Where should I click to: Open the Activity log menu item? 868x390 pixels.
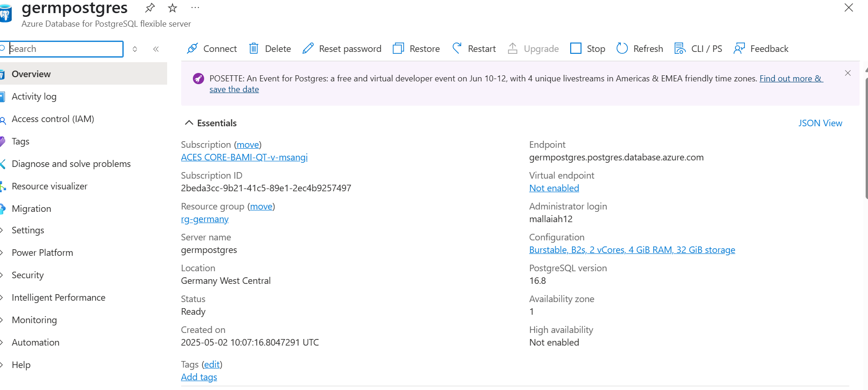click(83, 96)
